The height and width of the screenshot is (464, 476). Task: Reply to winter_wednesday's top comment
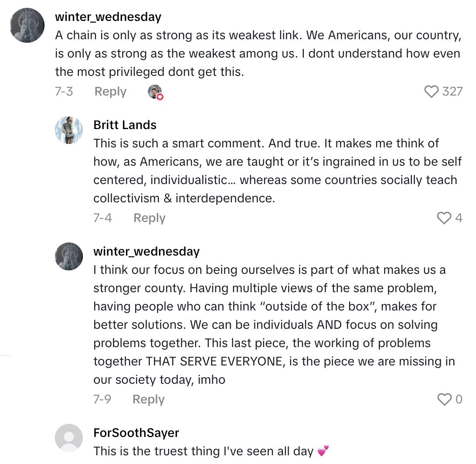pos(110,92)
